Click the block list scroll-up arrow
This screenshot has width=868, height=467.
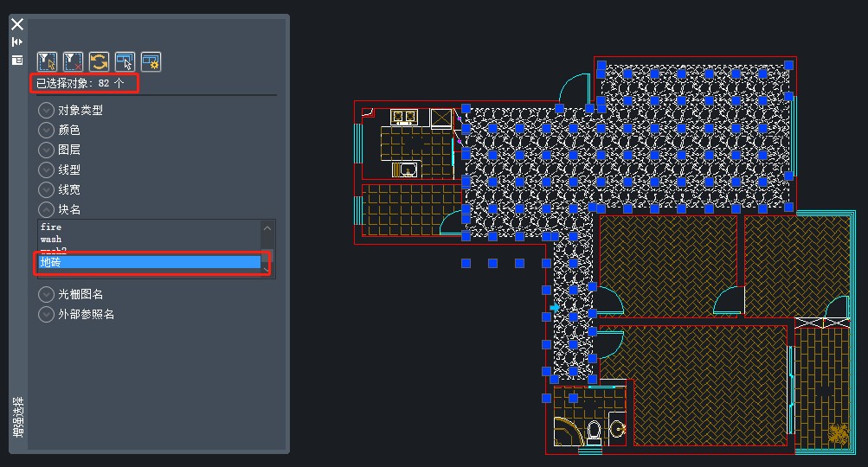267,229
